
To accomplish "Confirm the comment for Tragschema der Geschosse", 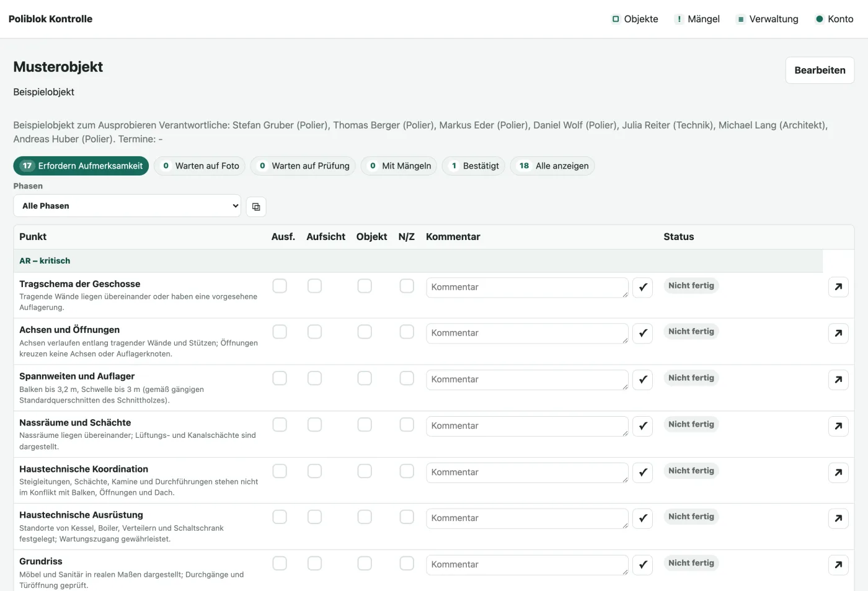I will coord(643,287).
